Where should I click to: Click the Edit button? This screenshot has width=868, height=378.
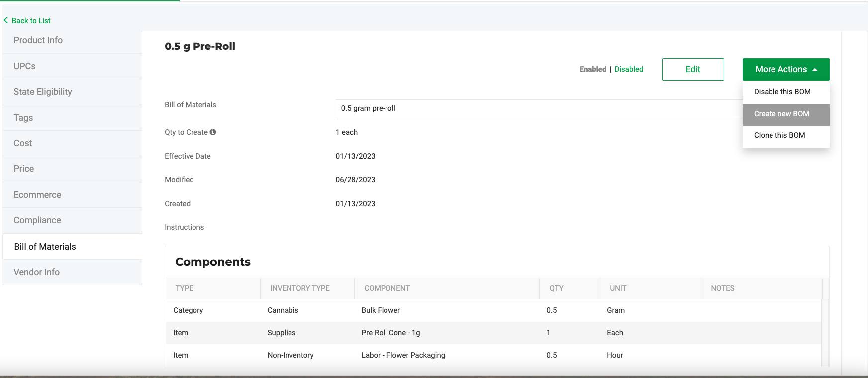pyautogui.click(x=693, y=69)
